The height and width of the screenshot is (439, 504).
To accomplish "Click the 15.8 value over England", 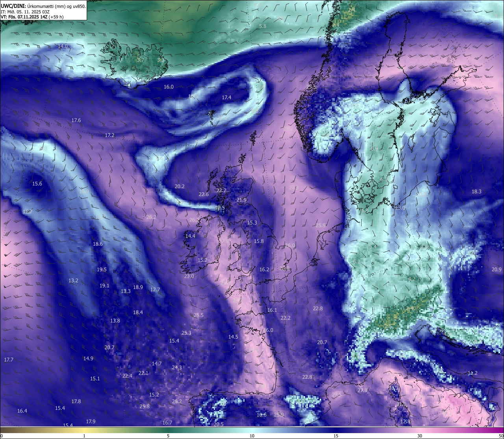I will pyautogui.click(x=259, y=241).
